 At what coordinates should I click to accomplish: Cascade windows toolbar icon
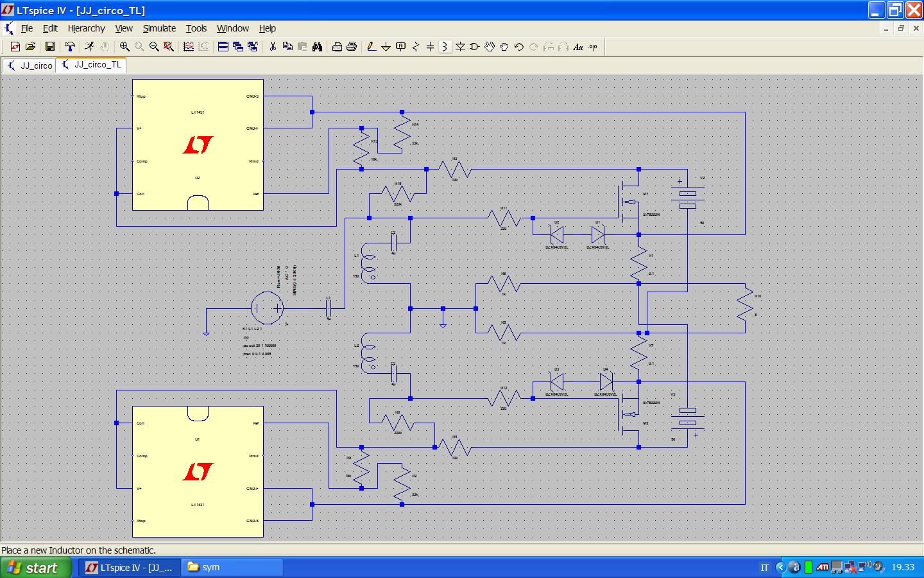pyautogui.click(x=238, y=47)
